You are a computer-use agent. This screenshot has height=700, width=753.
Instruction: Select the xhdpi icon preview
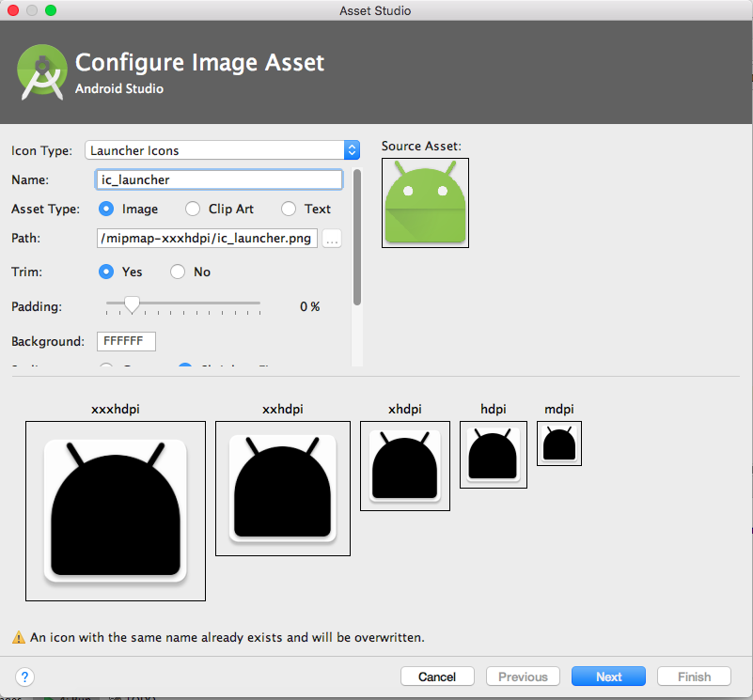[x=404, y=465]
